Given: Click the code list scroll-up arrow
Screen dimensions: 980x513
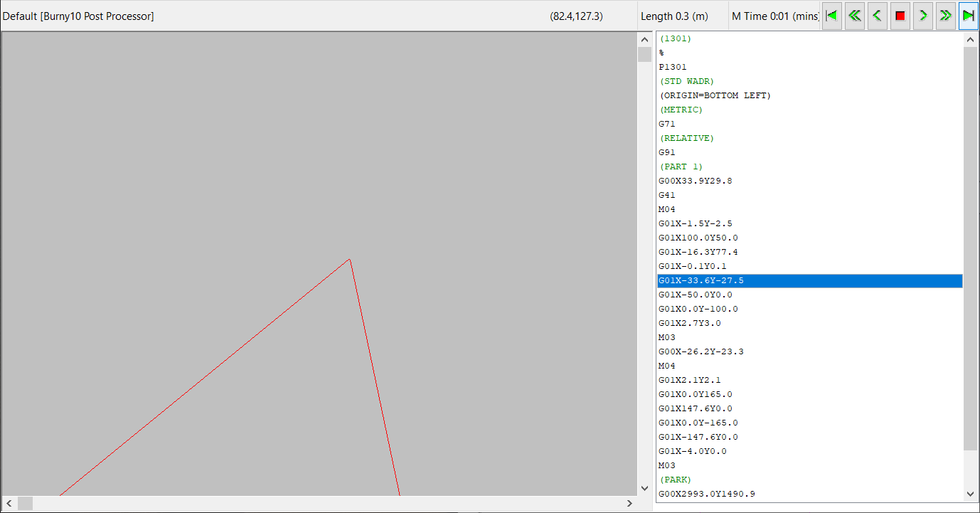Looking at the screenshot, I should [x=971, y=41].
